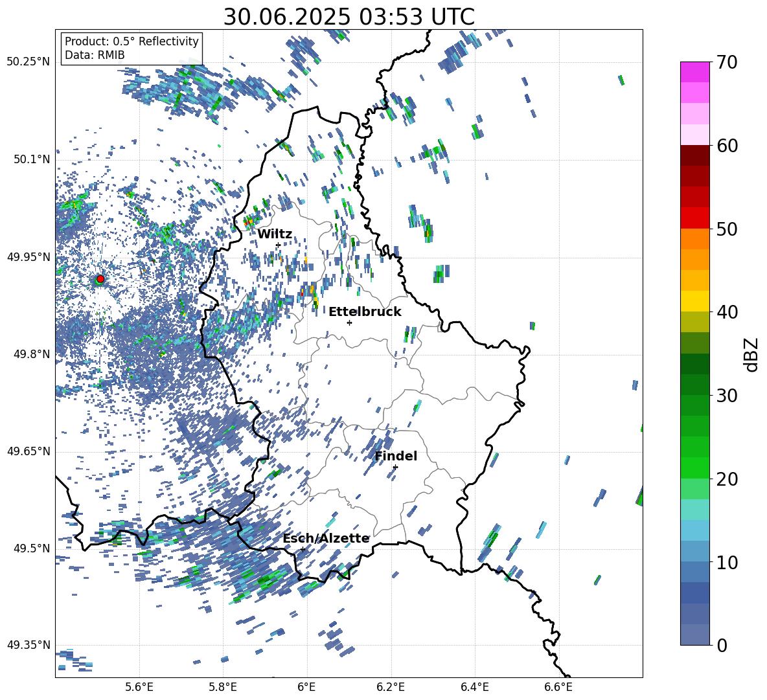Viewport: 767px width, 700px height.
Task: Click the 5.6°E longitude label
Action: click(139, 687)
